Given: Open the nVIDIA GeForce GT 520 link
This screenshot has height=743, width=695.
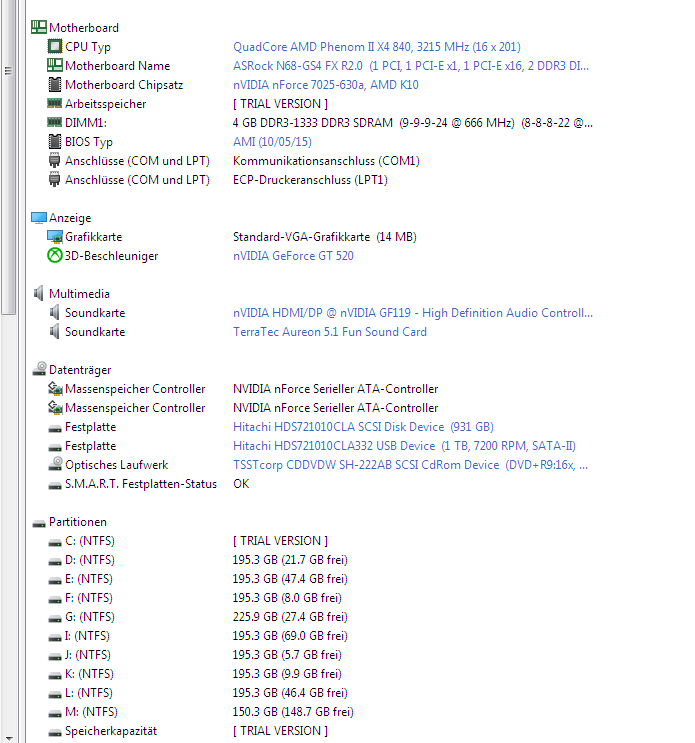Looking at the screenshot, I should point(293,255).
